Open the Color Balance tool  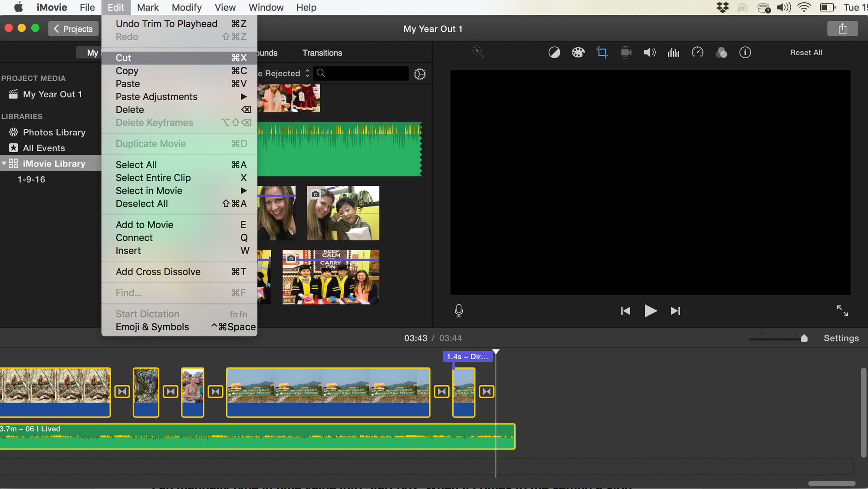pos(554,53)
